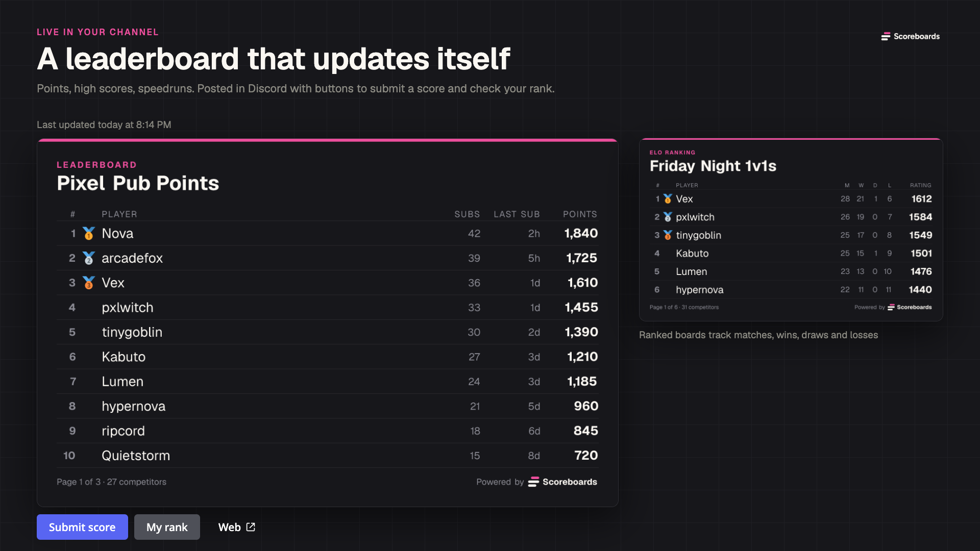Click the RATING column header in ELO ranking
This screenshot has height=551, width=980.
pos(920,185)
